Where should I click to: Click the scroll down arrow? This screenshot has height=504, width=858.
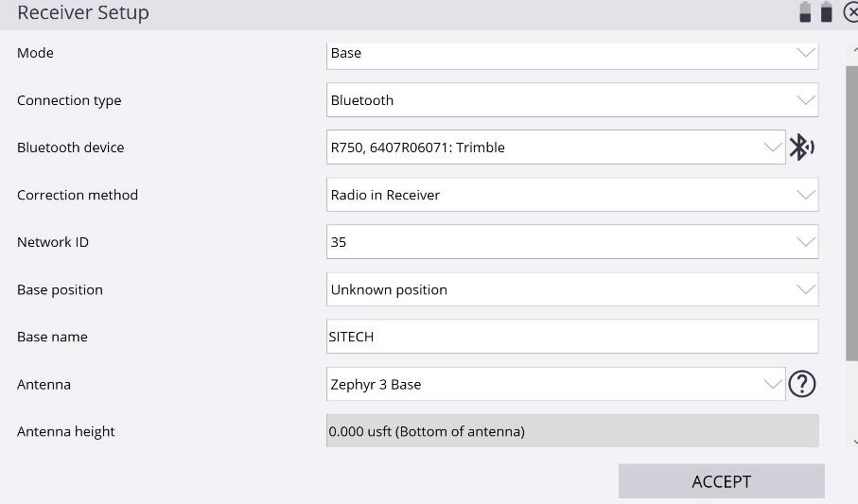tap(854, 441)
